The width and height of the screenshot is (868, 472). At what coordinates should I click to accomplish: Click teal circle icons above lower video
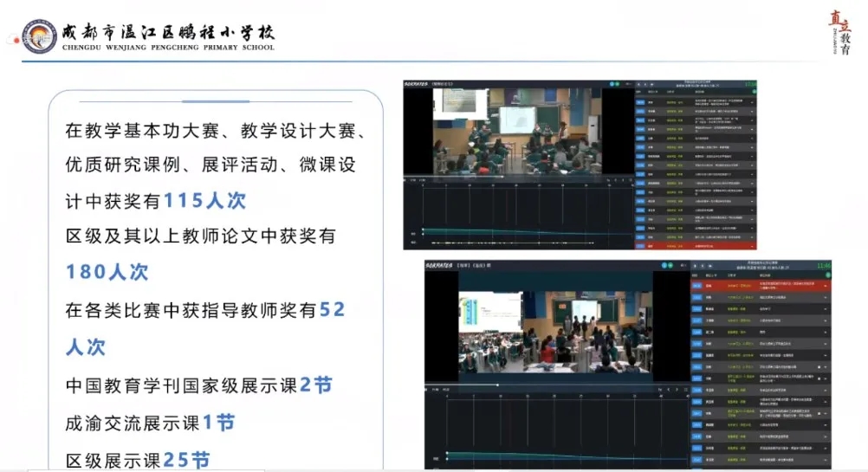pos(665,264)
